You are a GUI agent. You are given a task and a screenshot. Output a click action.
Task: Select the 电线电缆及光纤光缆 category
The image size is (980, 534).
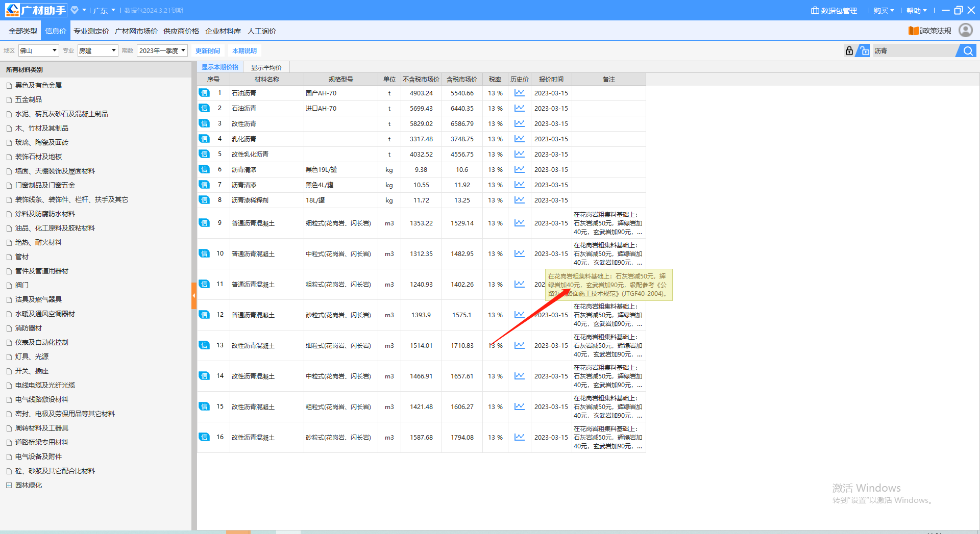[45, 385]
